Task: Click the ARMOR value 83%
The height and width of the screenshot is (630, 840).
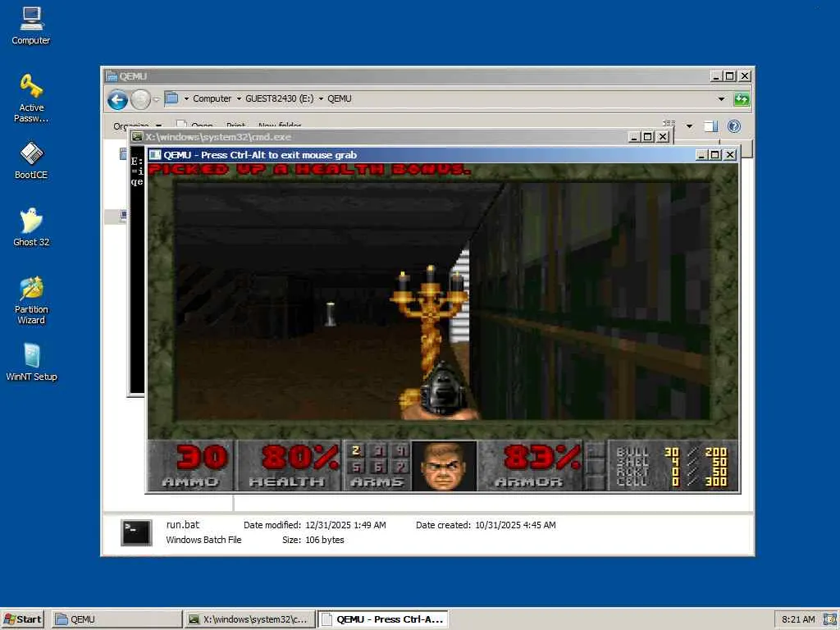Action: 542,457
